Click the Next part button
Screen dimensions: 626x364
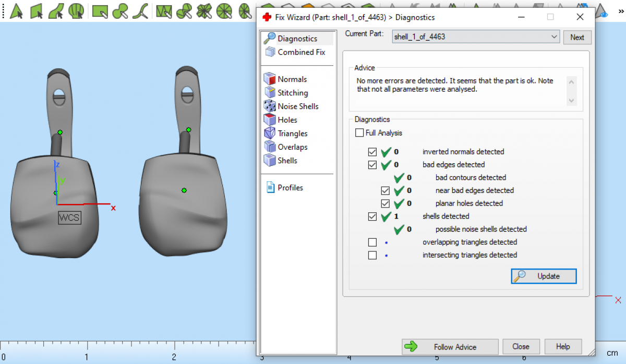coord(577,37)
